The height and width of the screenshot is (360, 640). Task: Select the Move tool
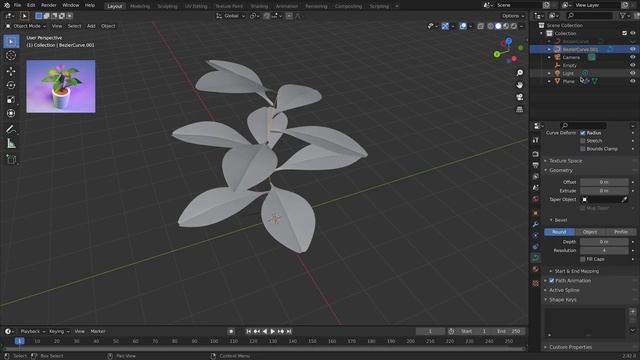tap(11, 71)
